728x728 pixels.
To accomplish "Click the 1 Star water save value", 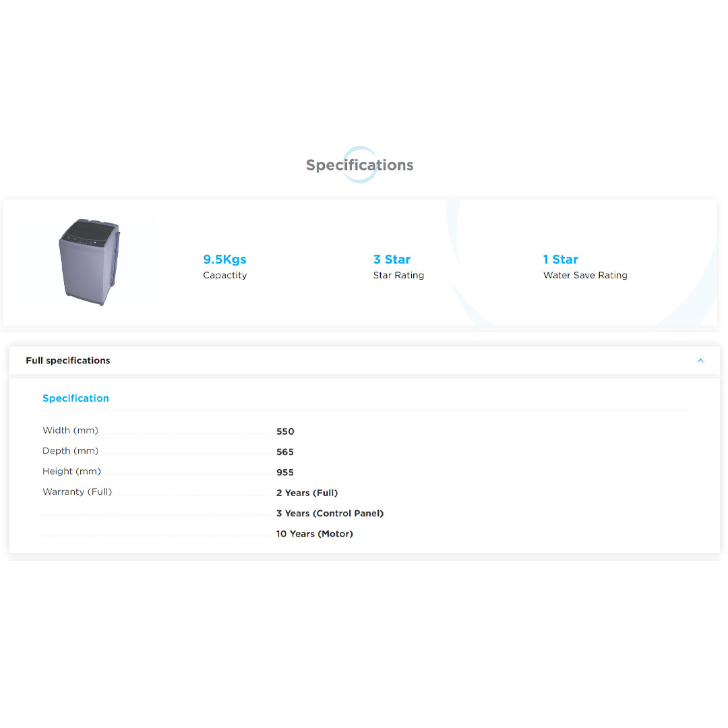I will [560, 260].
